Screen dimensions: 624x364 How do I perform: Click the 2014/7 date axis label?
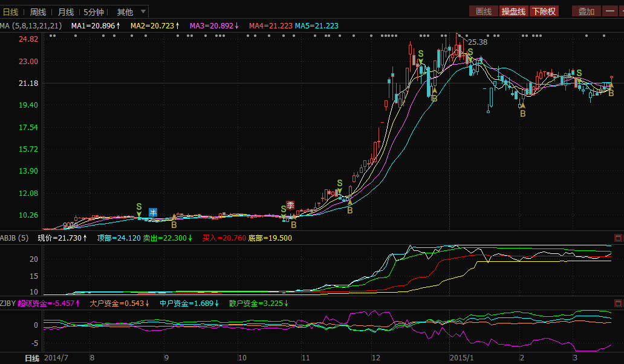(56, 357)
